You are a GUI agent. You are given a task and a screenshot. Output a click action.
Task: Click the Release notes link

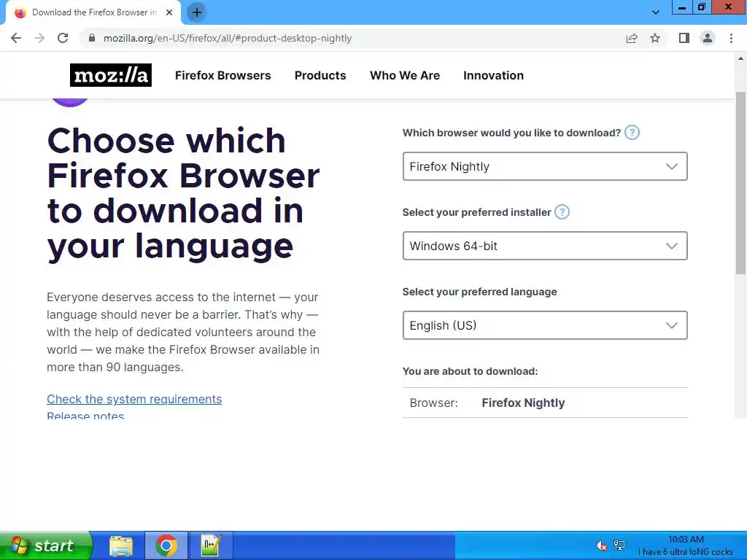click(85, 416)
